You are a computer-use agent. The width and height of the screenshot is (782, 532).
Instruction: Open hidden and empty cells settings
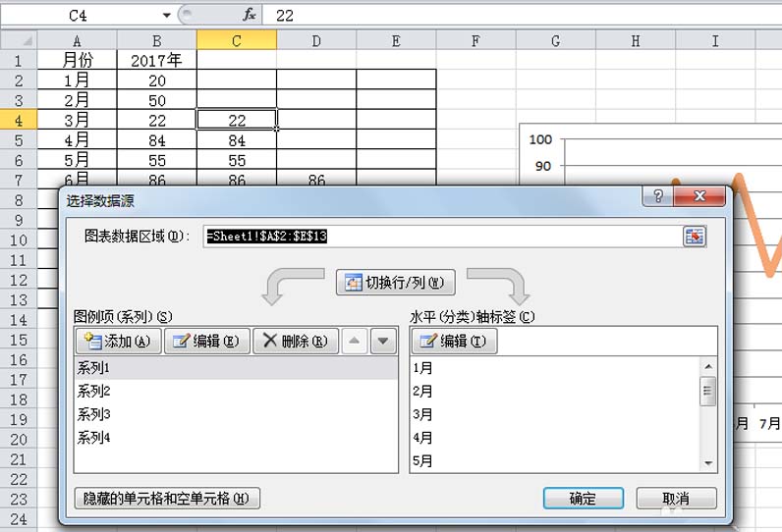[x=167, y=499]
